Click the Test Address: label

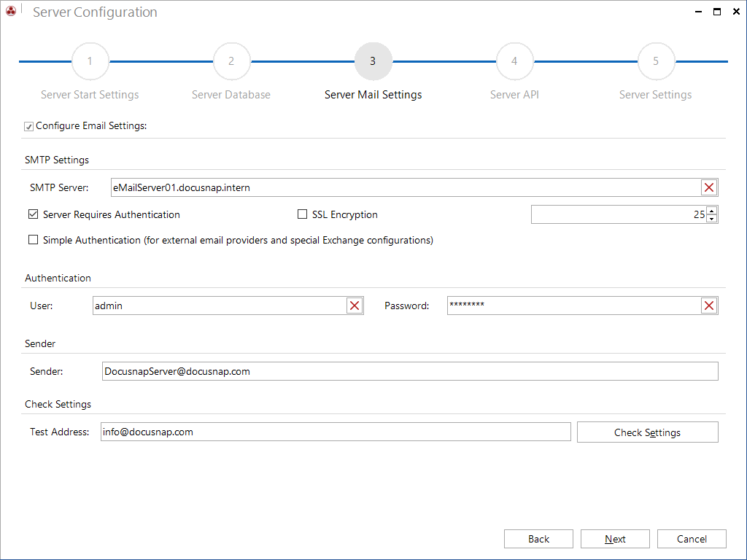[x=60, y=432]
